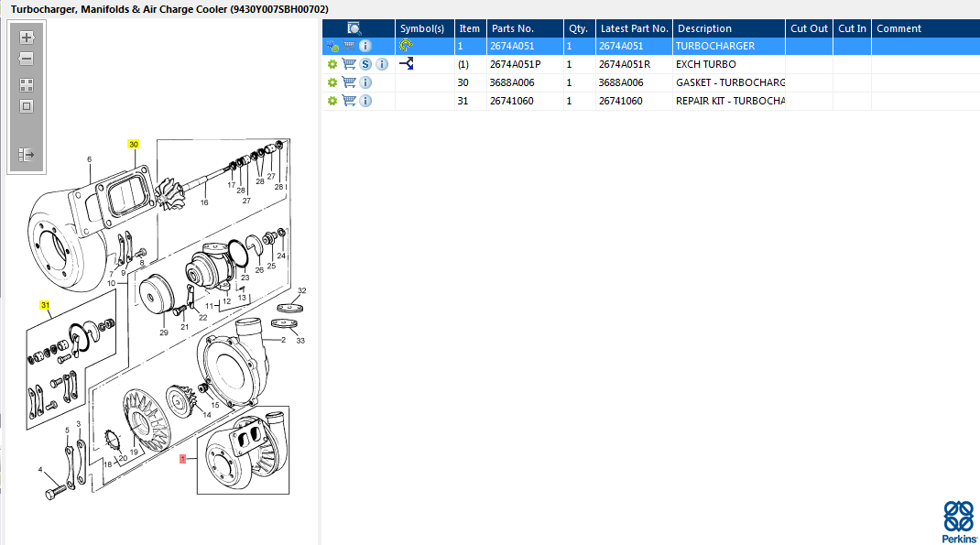Click gears icon in TURBOCHARGER row

click(332, 46)
